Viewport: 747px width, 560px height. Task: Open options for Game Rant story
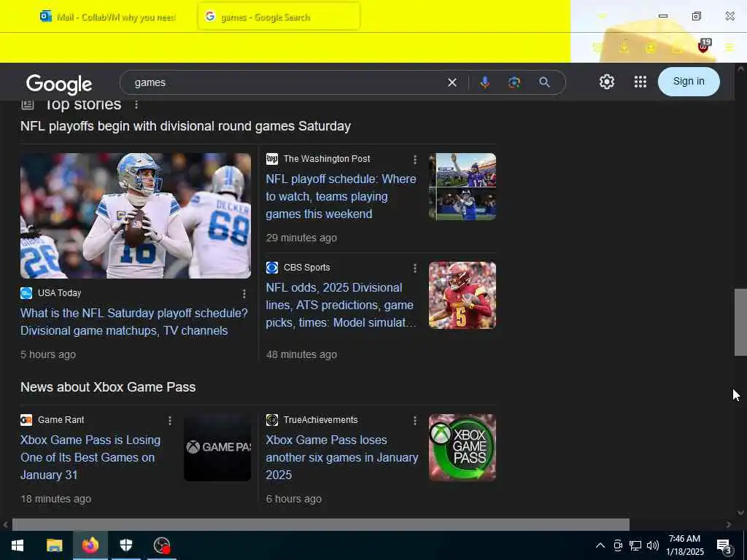pyautogui.click(x=169, y=421)
